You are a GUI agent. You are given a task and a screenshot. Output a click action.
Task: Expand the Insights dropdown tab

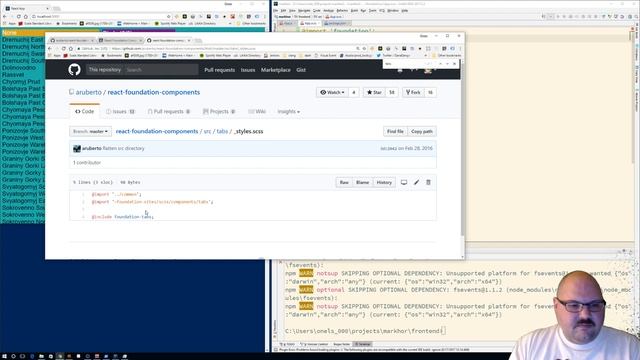pos(289,111)
